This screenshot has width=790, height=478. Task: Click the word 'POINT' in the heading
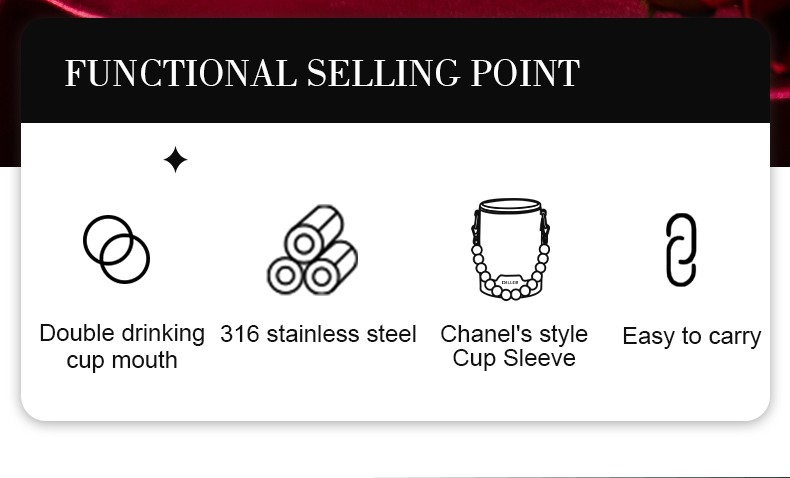tap(525, 73)
